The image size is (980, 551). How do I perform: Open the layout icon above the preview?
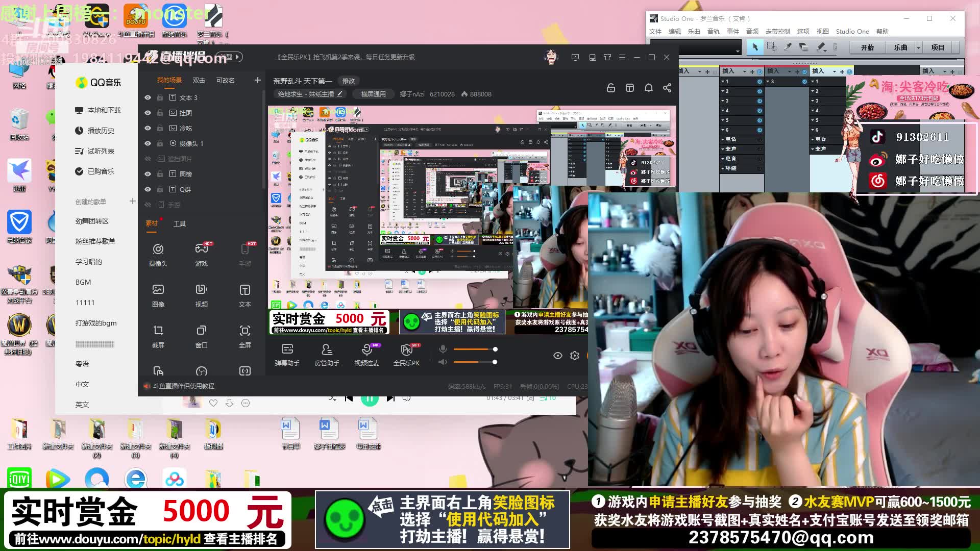(630, 88)
